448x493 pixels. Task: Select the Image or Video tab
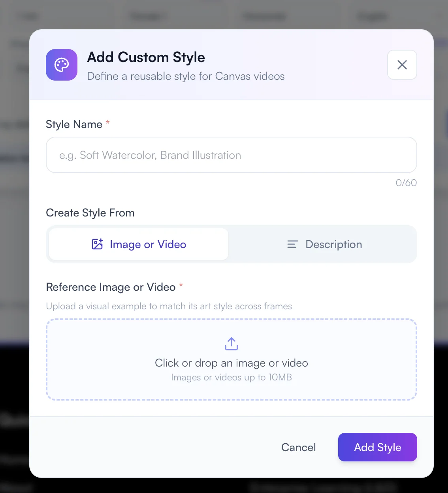pyautogui.click(x=139, y=244)
